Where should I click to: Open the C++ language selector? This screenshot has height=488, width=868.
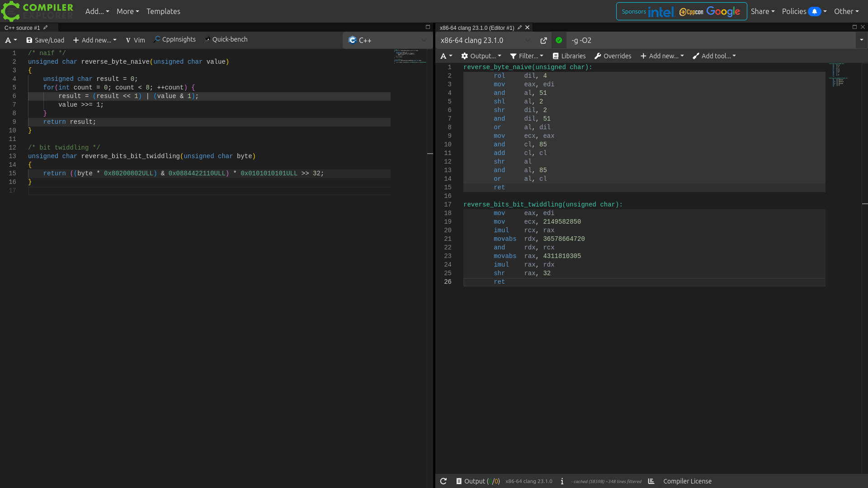[387, 40]
